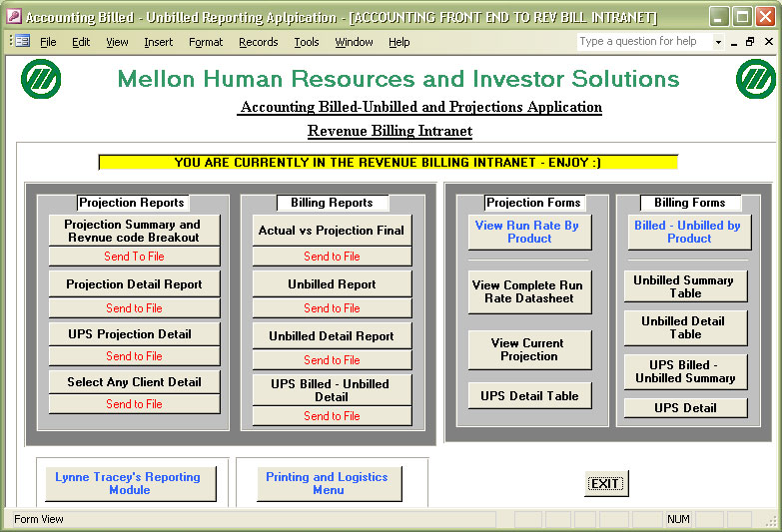
Task: Send UPS Projection Detail to file
Action: tap(134, 356)
